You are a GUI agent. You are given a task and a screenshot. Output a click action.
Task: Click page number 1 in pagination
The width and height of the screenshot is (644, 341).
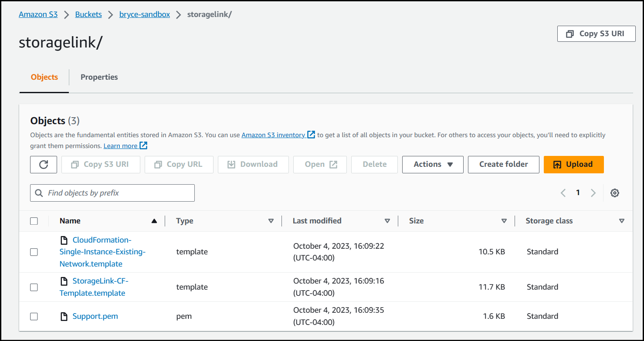578,192
